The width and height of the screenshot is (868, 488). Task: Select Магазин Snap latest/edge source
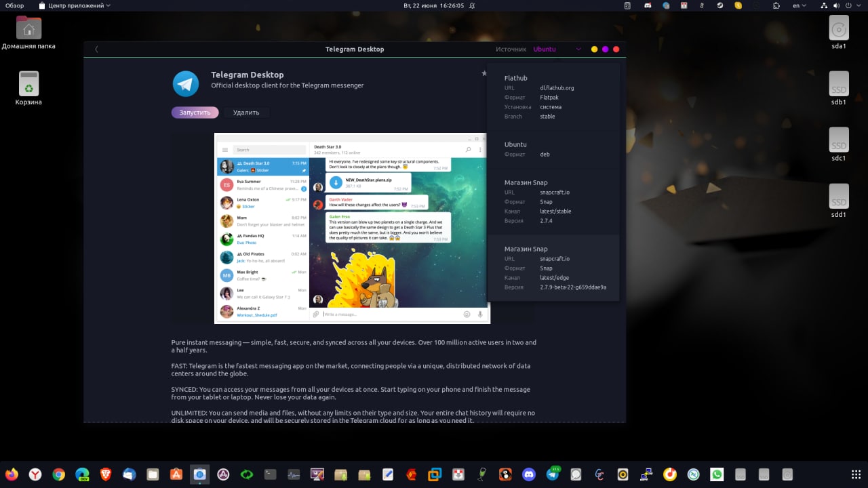coord(553,268)
